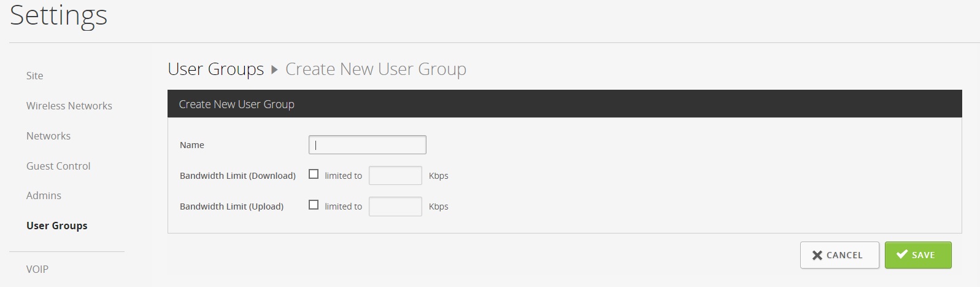Click the User Groups breadcrumb link
Image resolution: width=980 pixels, height=287 pixels.
click(x=216, y=69)
